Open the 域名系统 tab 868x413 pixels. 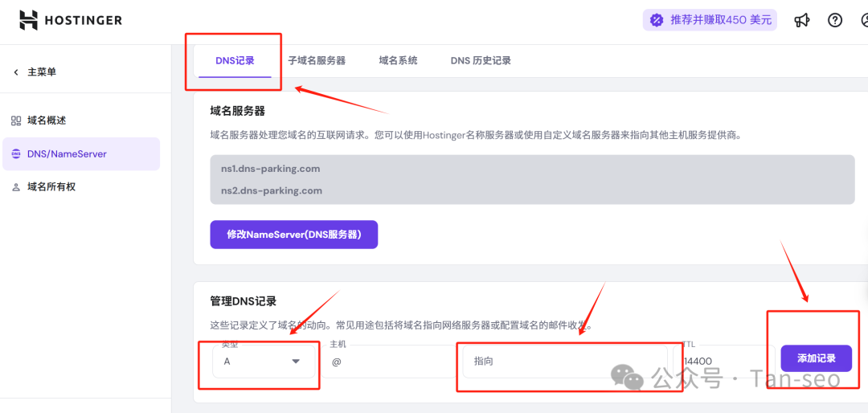pos(398,61)
